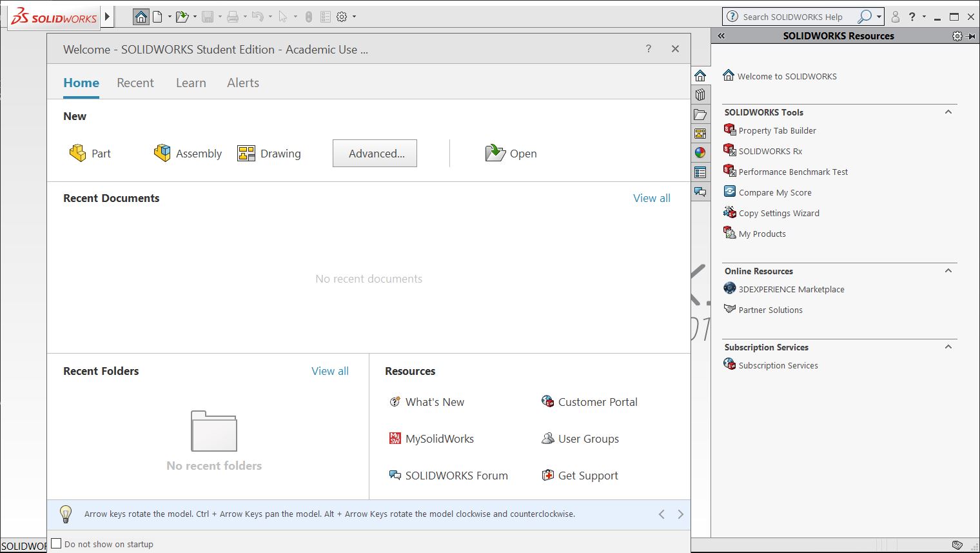Click Open in the Welcome dialog
980x553 pixels.
click(x=511, y=154)
